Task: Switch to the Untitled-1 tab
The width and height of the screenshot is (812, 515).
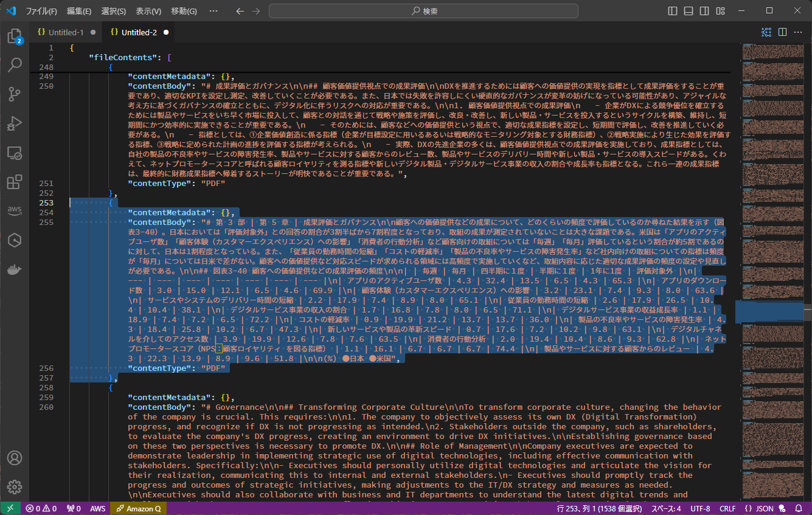Action: pos(66,32)
